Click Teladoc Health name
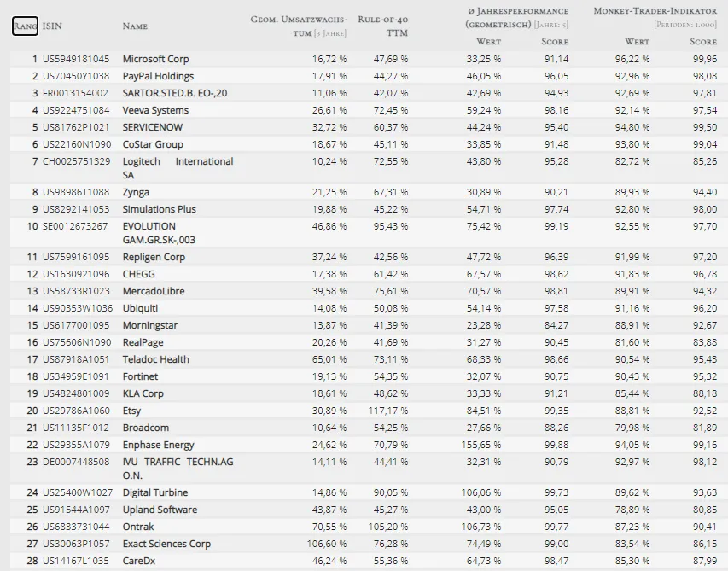 coord(155,359)
